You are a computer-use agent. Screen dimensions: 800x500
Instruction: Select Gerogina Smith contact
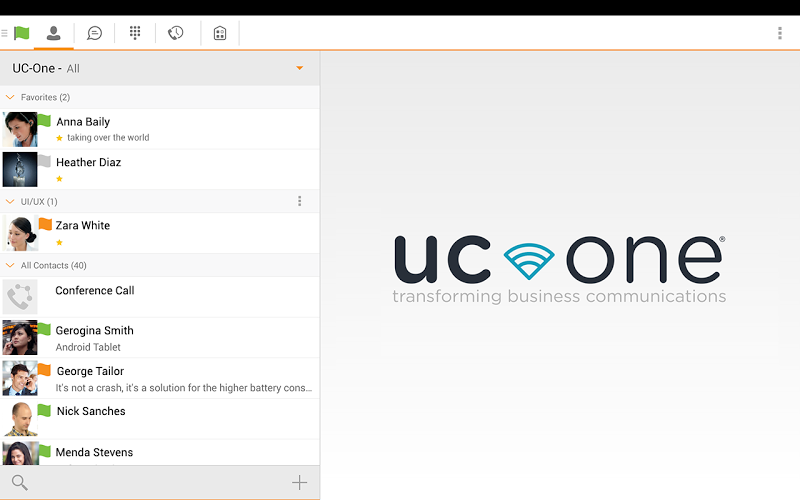[160, 338]
